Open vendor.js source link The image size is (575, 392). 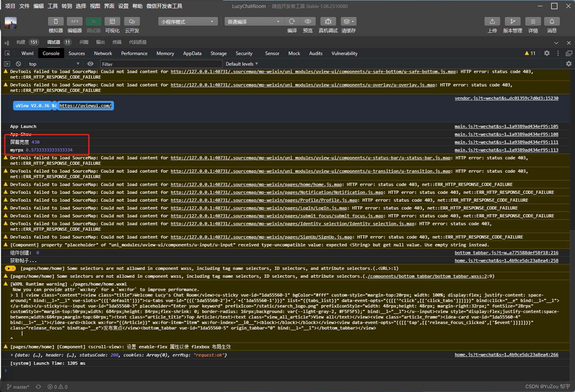(x=506, y=98)
